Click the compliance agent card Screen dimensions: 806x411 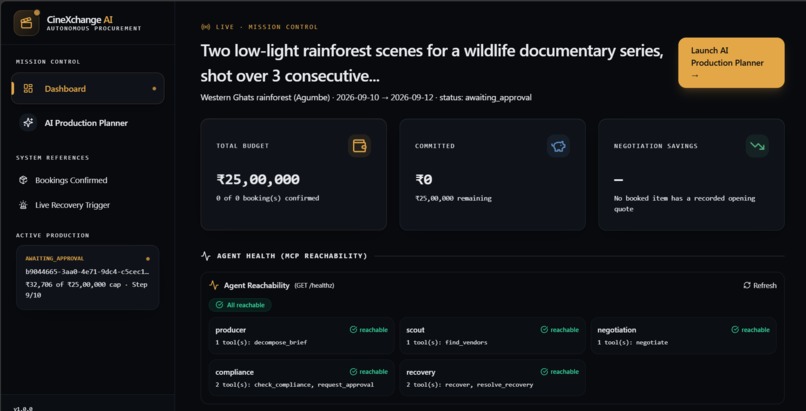(302, 378)
